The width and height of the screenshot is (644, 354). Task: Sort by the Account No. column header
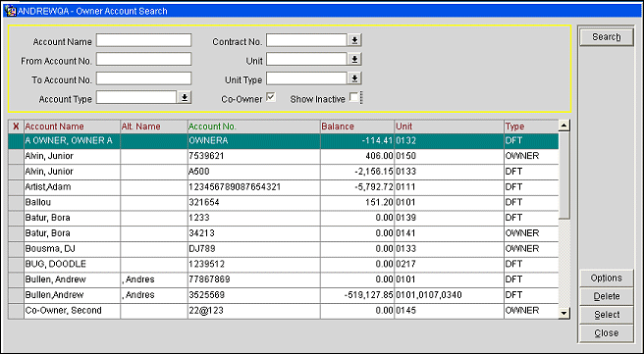(x=254, y=126)
